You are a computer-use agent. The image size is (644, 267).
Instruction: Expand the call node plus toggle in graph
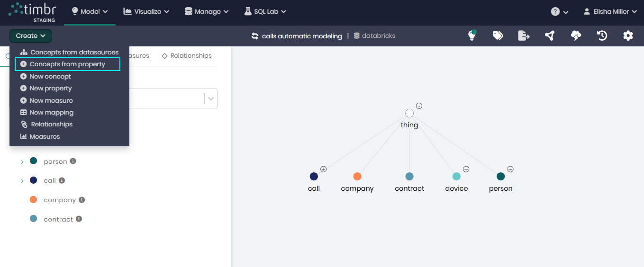point(324,169)
